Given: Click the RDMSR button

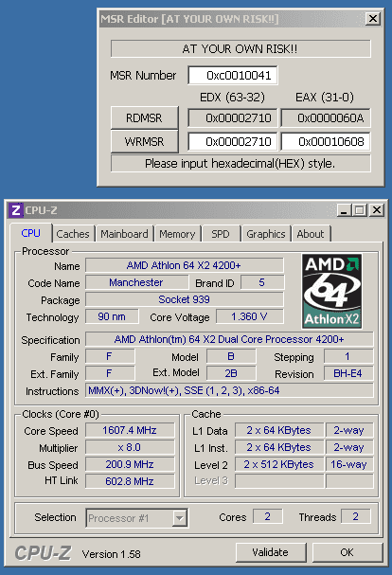Looking at the screenshot, I should (x=145, y=117).
